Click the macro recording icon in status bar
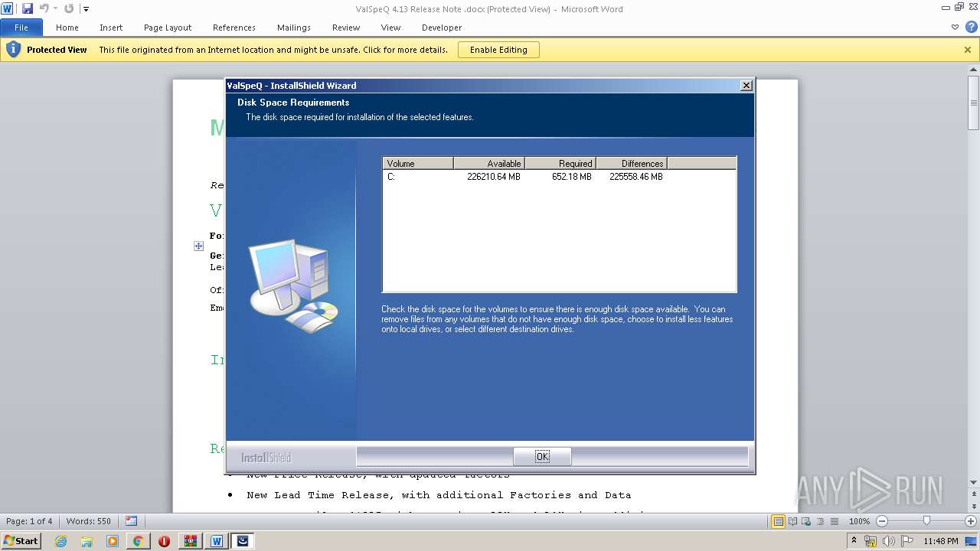This screenshot has width=980, height=551. point(131,521)
